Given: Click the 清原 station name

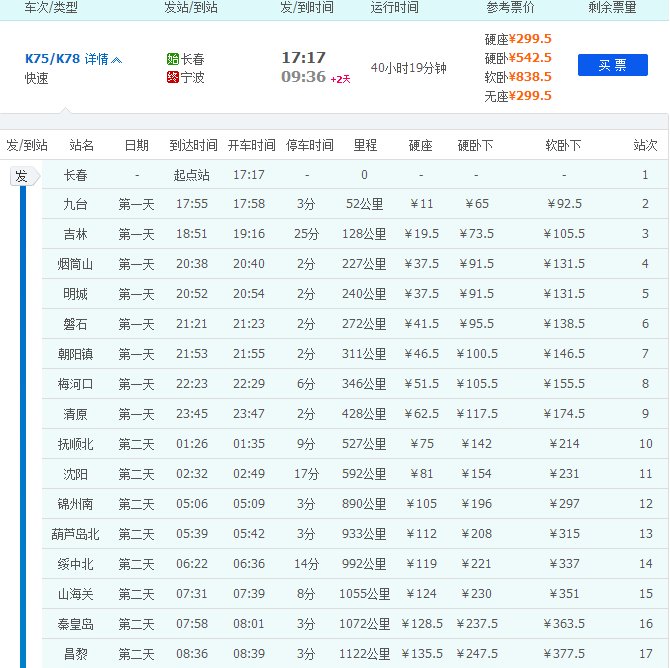Looking at the screenshot, I should click(76, 414).
